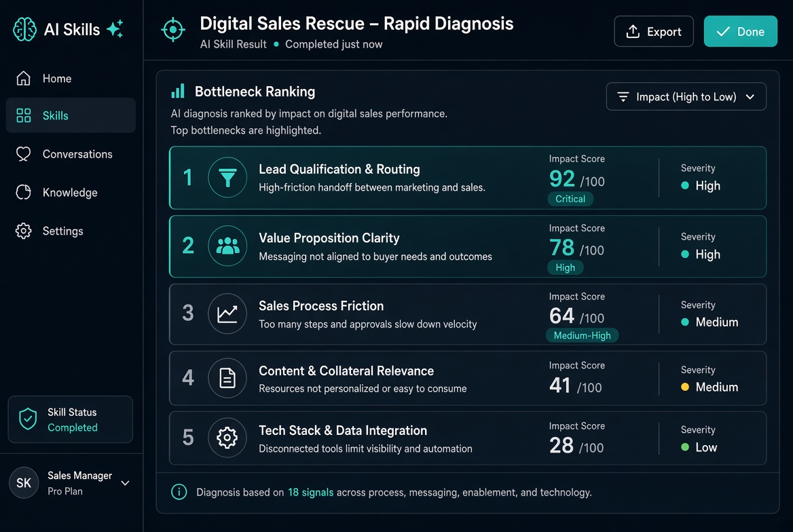793x532 pixels.
Task: Click the Bottleneck Ranking heading
Action: pos(255,92)
